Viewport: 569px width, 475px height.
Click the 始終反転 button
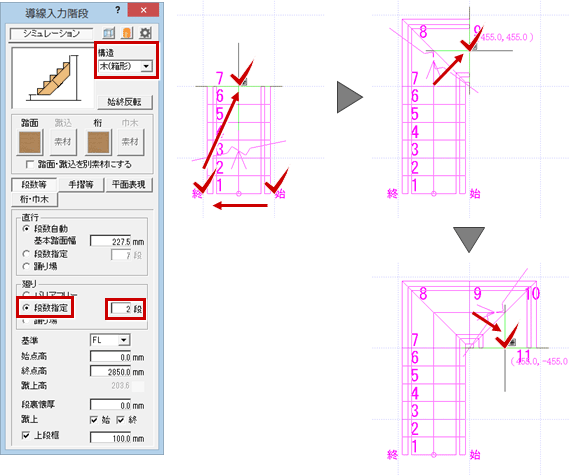124,102
